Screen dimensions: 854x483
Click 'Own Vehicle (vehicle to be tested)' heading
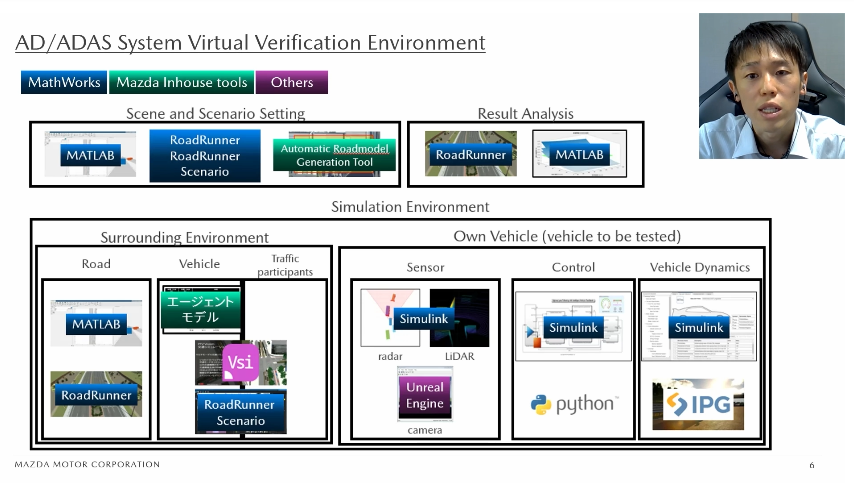click(567, 236)
